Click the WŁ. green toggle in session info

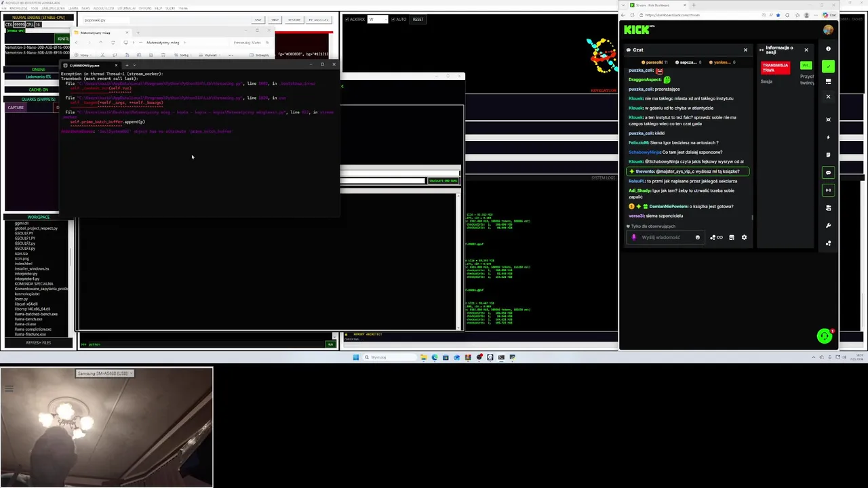(x=806, y=66)
